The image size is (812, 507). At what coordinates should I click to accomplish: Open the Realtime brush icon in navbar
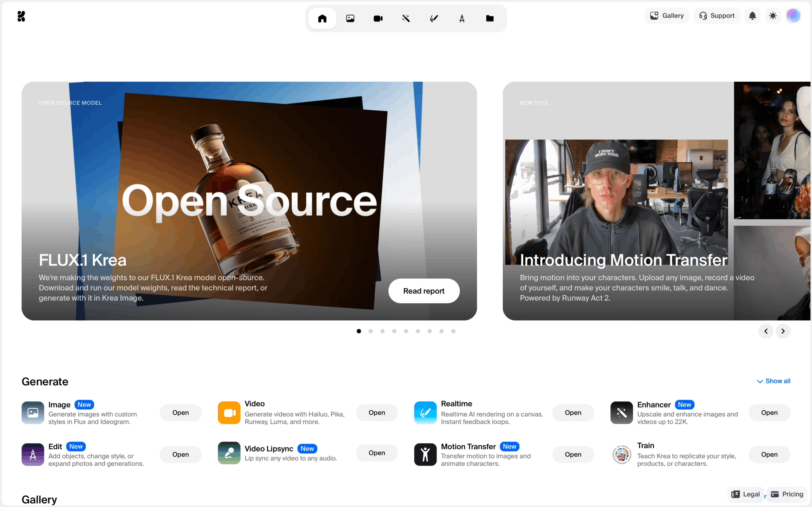434,19
